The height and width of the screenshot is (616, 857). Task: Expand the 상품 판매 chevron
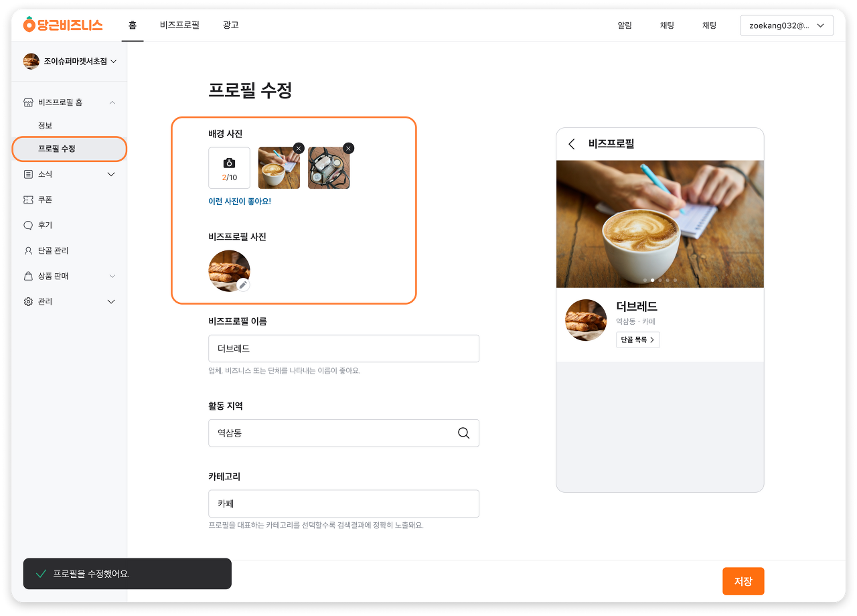[x=112, y=276]
